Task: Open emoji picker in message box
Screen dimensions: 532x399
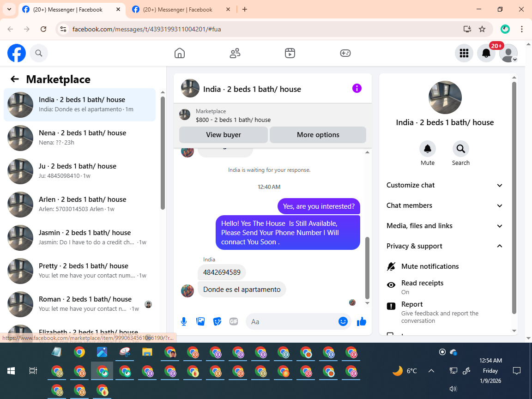Action: (343, 321)
